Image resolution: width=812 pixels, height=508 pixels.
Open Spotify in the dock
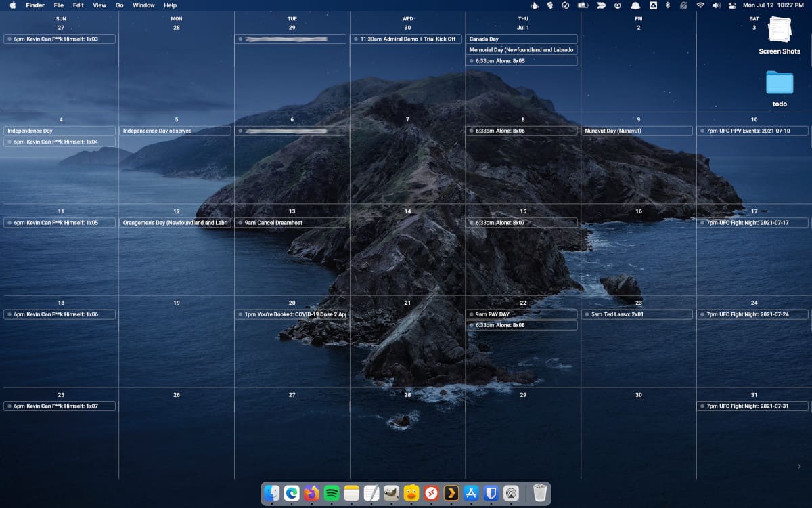coord(332,494)
